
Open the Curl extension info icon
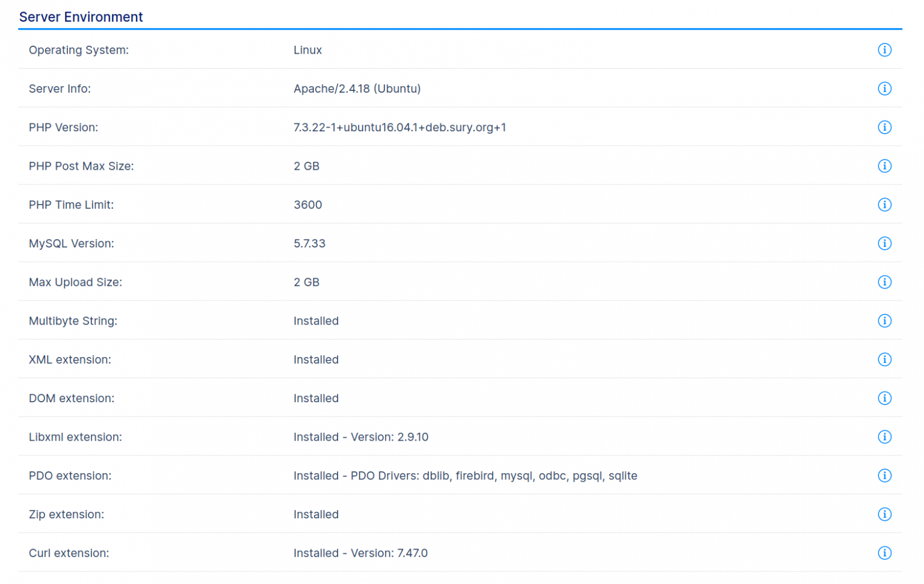click(885, 553)
